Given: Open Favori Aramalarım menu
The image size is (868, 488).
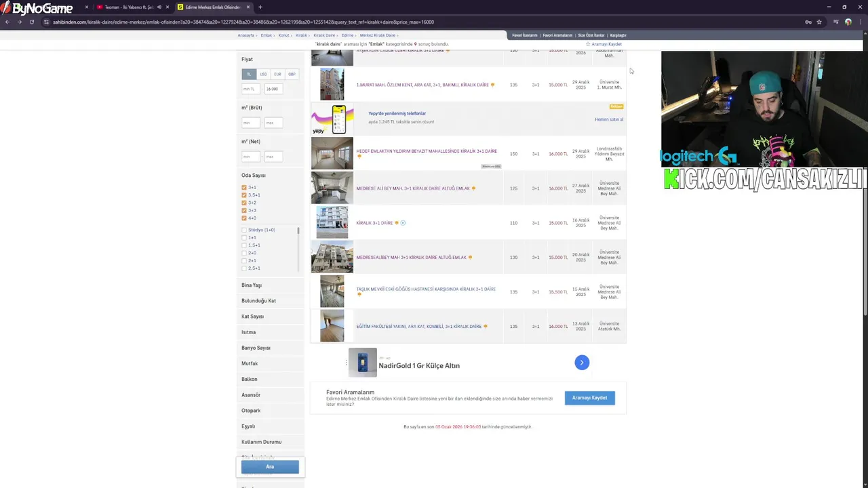Looking at the screenshot, I should [x=557, y=35].
